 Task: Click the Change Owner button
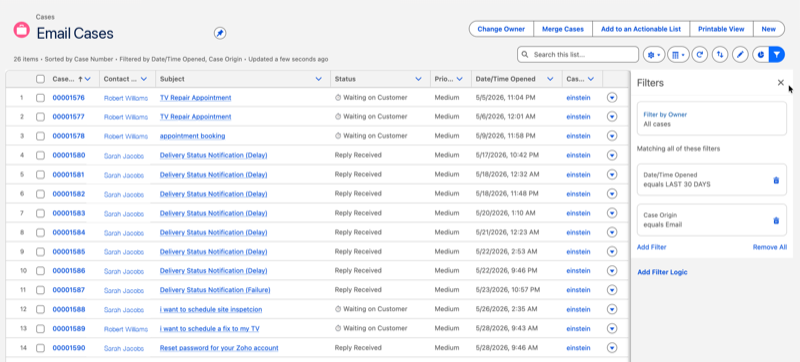[501, 29]
